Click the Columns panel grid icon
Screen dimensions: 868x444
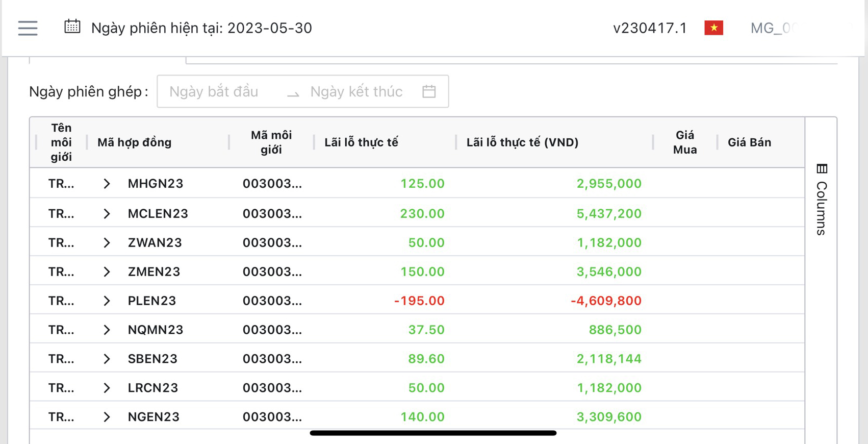tap(822, 169)
